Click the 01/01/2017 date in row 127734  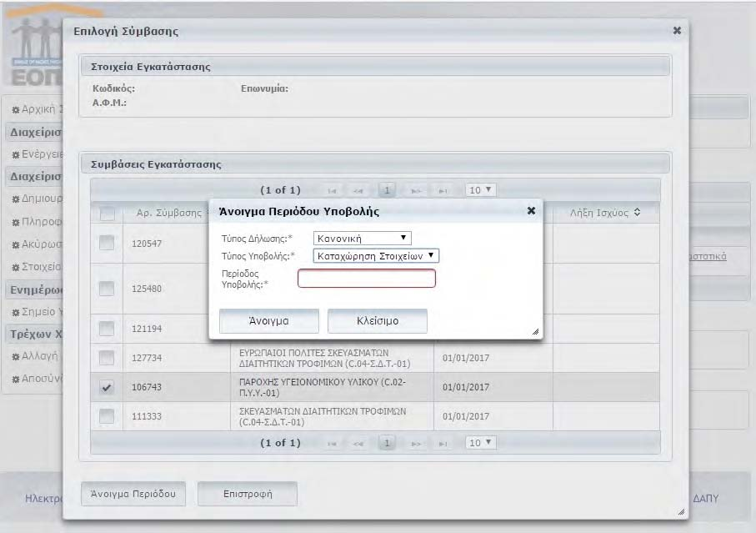click(x=466, y=358)
